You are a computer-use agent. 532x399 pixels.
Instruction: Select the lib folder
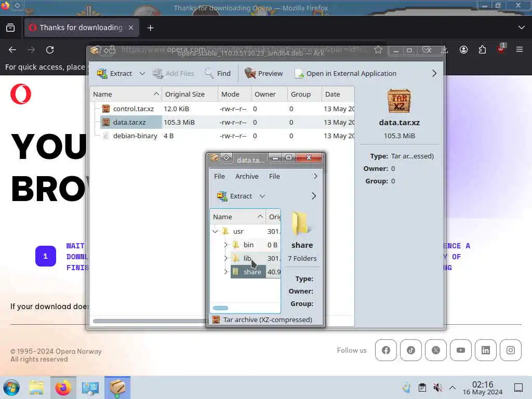(247, 259)
